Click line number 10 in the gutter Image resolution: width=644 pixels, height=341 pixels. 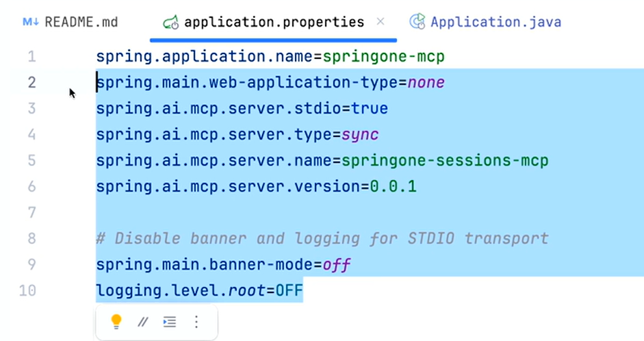[x=27, y=291]
